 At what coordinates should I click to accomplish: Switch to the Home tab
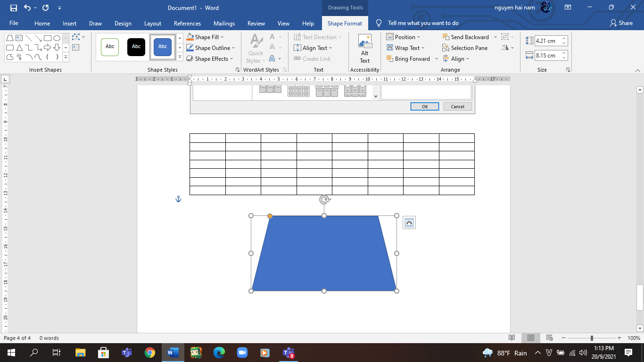tap(42, 23)
